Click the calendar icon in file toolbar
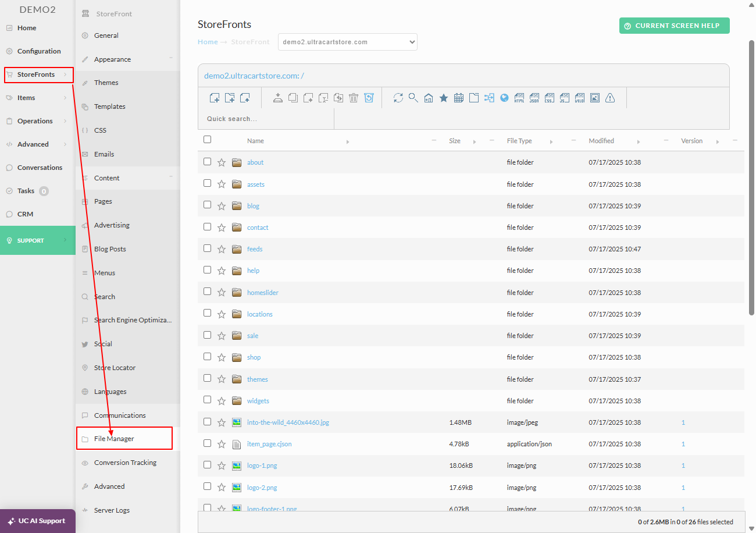The width and height of the screenshot is (756, 533). 459,98
